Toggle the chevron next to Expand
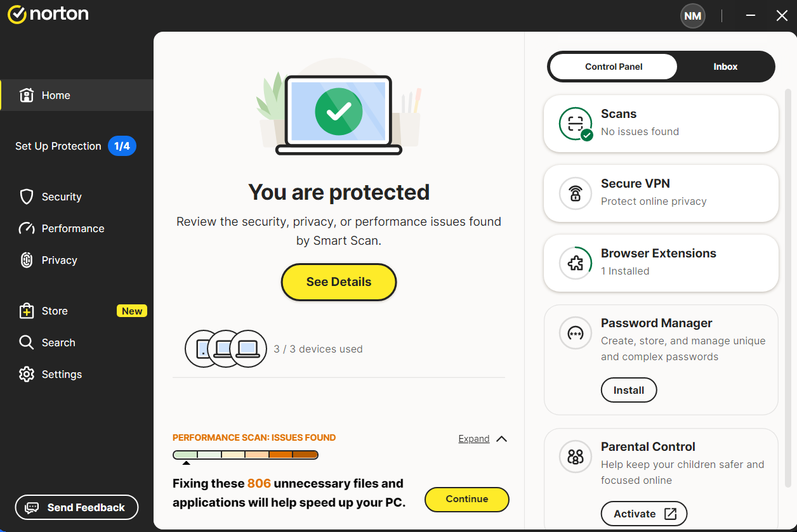Screen dimensions: 797x532 pos(501,439)
